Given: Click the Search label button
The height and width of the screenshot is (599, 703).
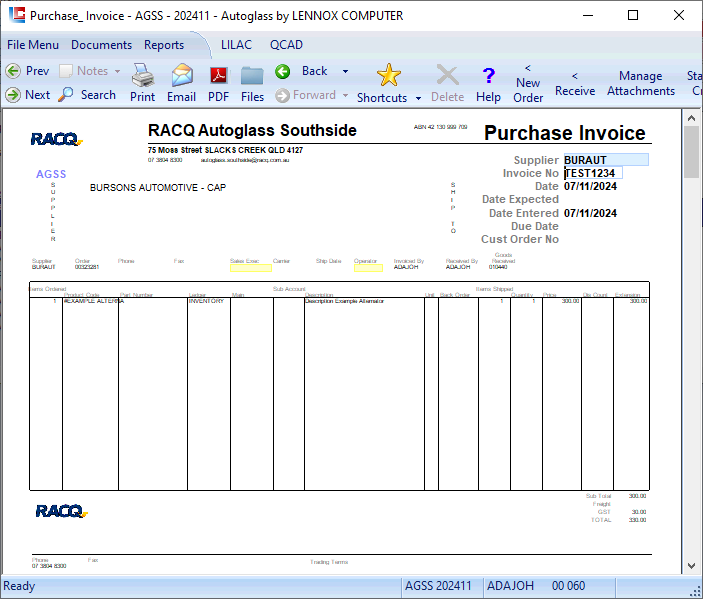Looking at the screenshot, I should point(98,95).
